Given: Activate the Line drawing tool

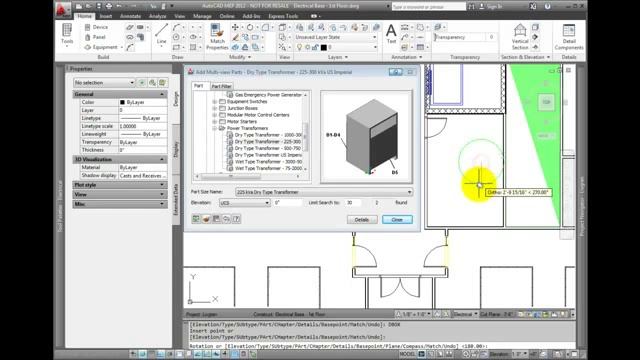Looking at the screenshot, I should (161, 33).
